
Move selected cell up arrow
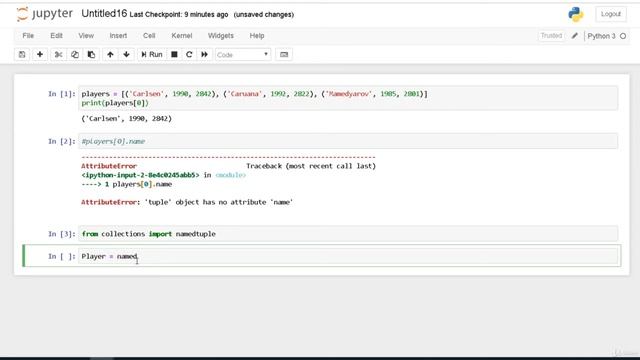[x=110, y=54]
